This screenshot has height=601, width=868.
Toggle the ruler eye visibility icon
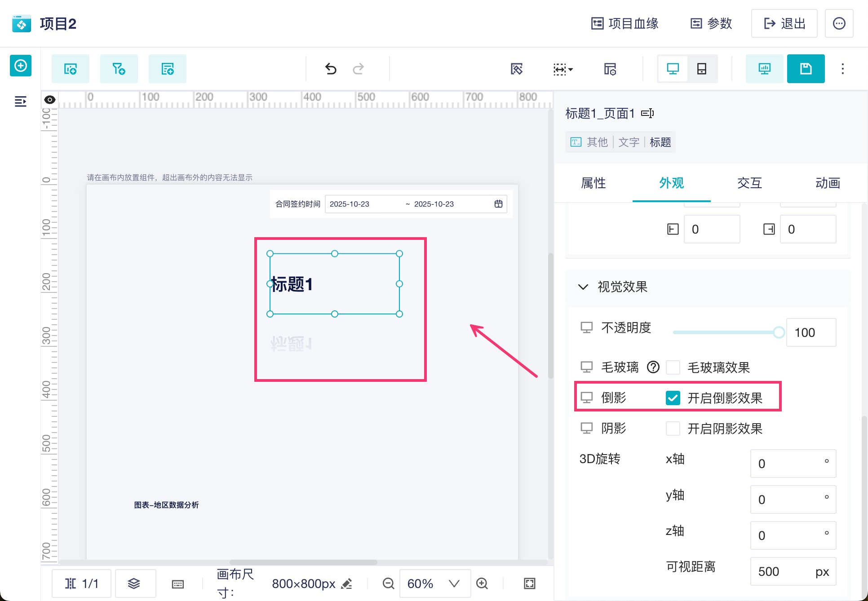(50, 100)
